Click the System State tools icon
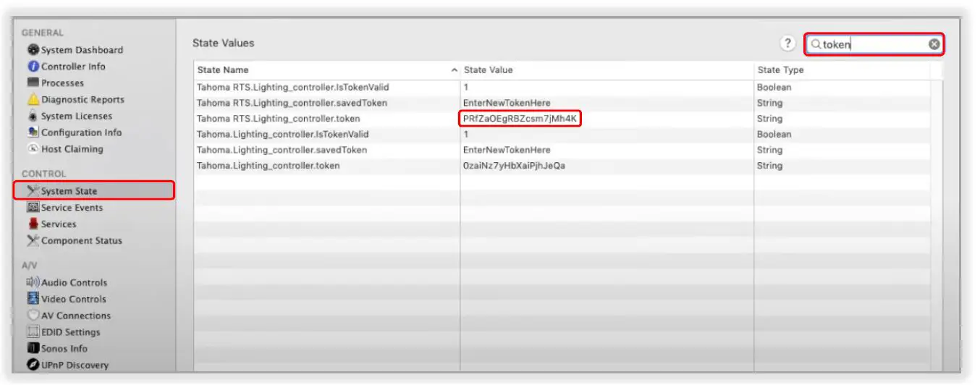This screenshot has height=385, width=980. [x=33, y=191]
